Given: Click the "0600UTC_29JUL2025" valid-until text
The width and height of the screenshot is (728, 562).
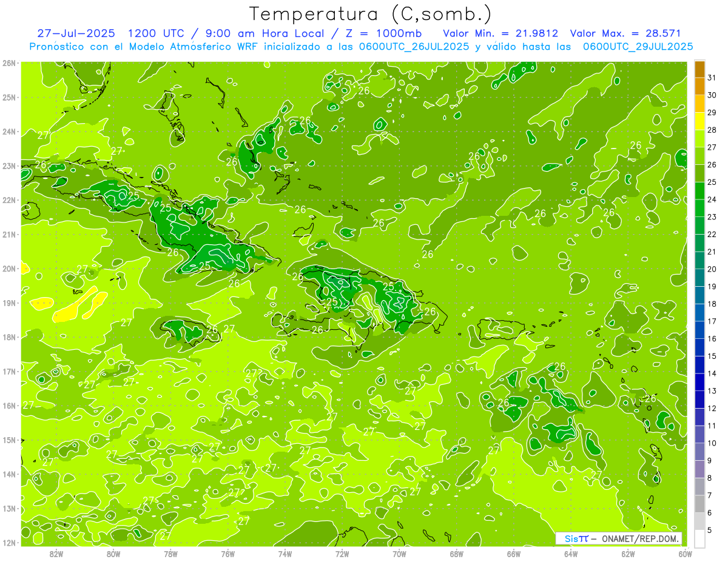Looking at the screenshot, I should coord(638,47).
